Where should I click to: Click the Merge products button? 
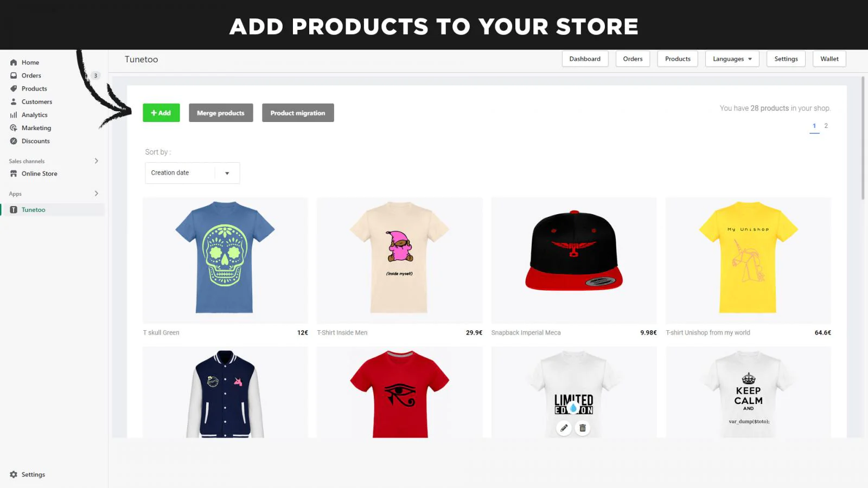[x=221, y=113]
